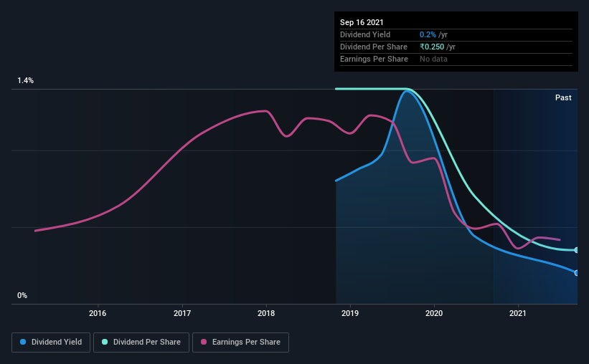Viewport: 589px width, 364px height.
Task: Click the 2020 x-axis label
Action: 434,313
